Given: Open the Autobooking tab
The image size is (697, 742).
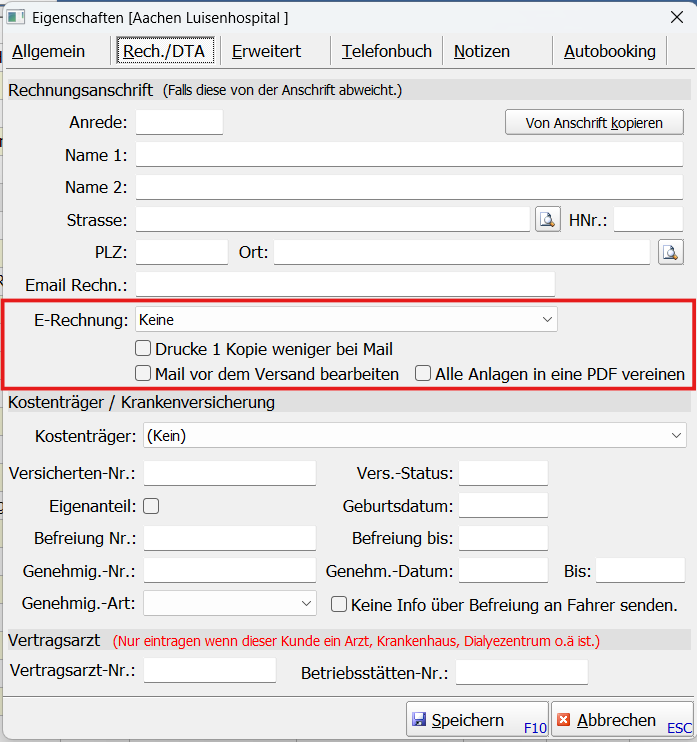Looking at the screenshot, I should point(609,52).
